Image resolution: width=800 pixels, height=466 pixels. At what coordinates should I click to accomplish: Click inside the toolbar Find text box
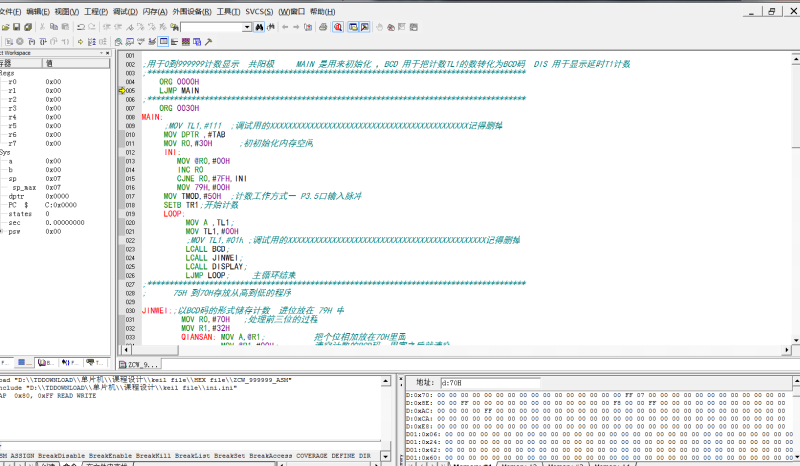click(x=211, y=27)
